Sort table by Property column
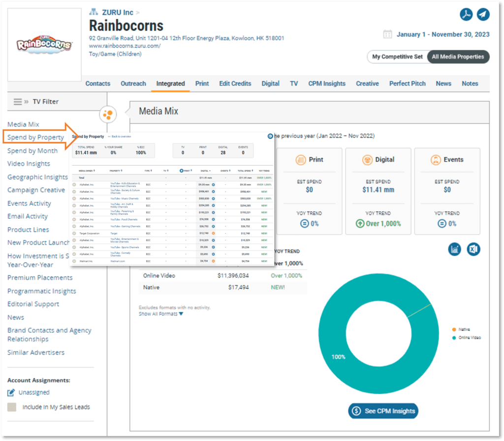This screenshot has height=441, width=504. point(116,171)
